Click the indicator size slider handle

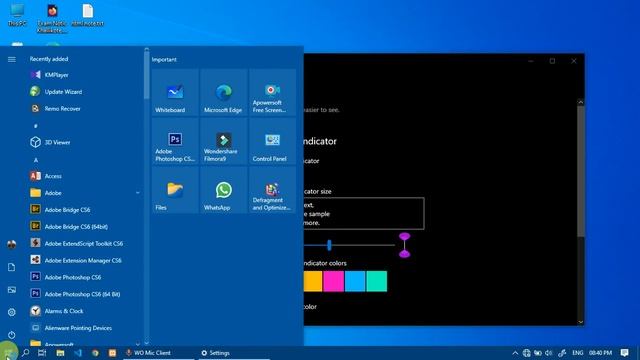[x=329, y=245]
